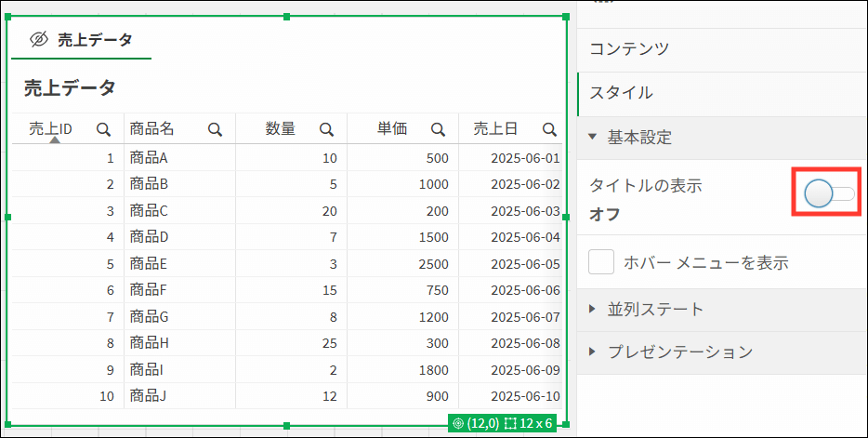Image resolution: width=868 pixels, height=438 pixels.
Task: Click the 商品名 column header
Action: click(151, 129)
